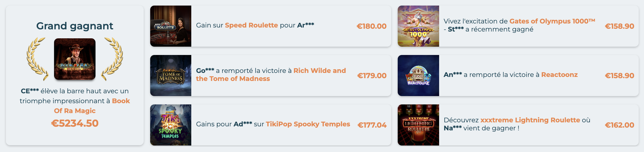Click the Reactoonz game thumbnail
This screenshot has width=644, height=152.
click(418, 76)
